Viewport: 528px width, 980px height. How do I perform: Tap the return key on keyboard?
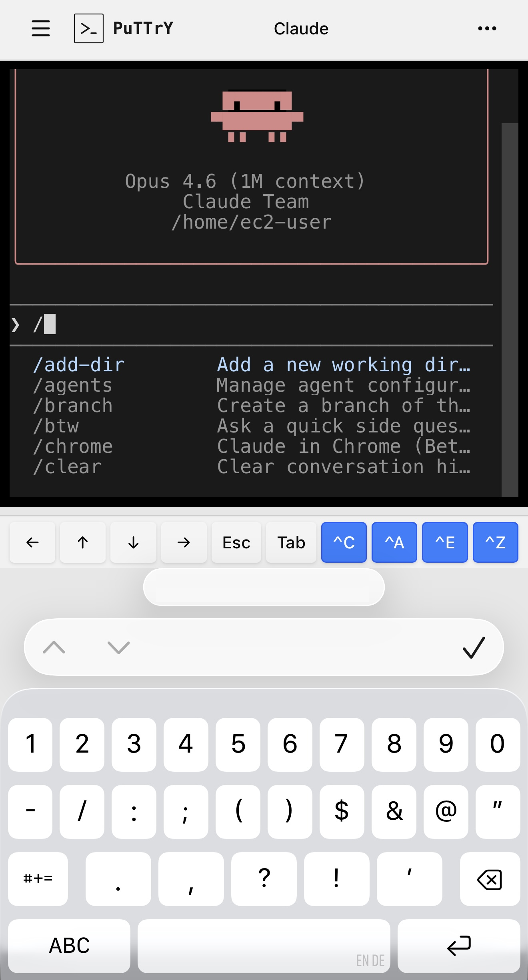coord(459,946)
